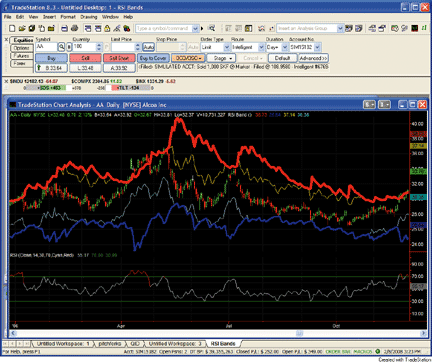The height and width of the screenshot is (362, 432).
Task: Open the Window menu
Action: (110, 17)
